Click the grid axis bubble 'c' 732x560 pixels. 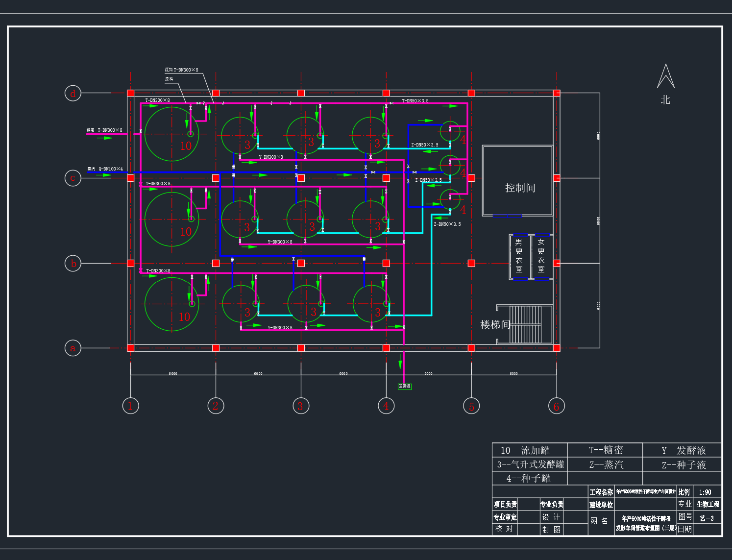click(73, 178)
